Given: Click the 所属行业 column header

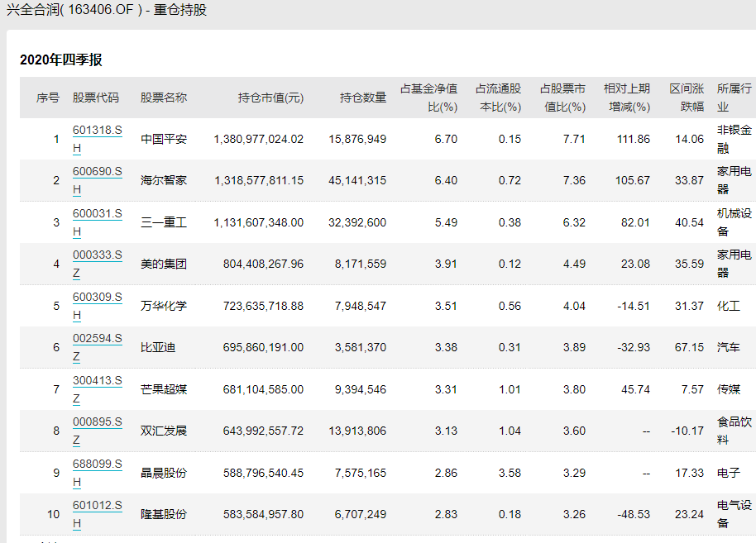Looking at the screenshot, I should coord(733,98).
